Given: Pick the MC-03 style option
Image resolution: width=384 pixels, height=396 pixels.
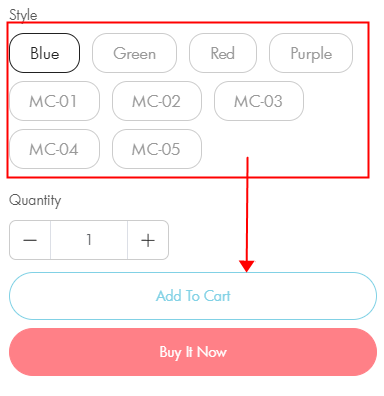Looking at the screenshot, I should coord(259,101).
